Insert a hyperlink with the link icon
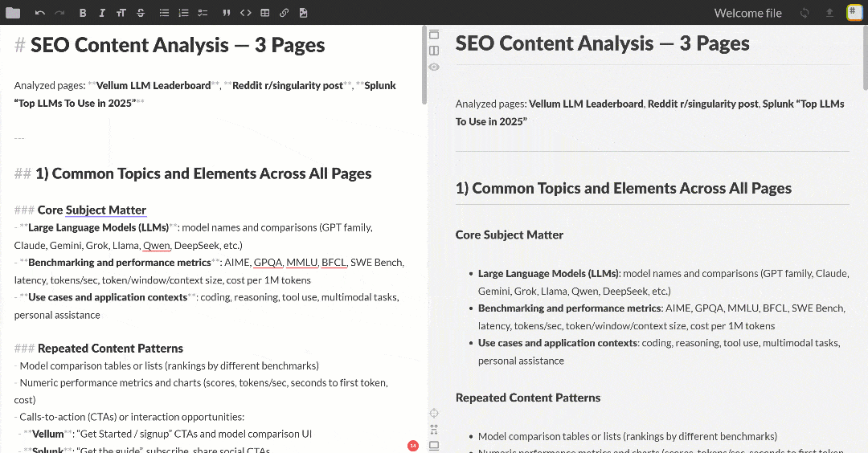Image resolution: width=868 pixels, height=453 pixels. point(285,13)
